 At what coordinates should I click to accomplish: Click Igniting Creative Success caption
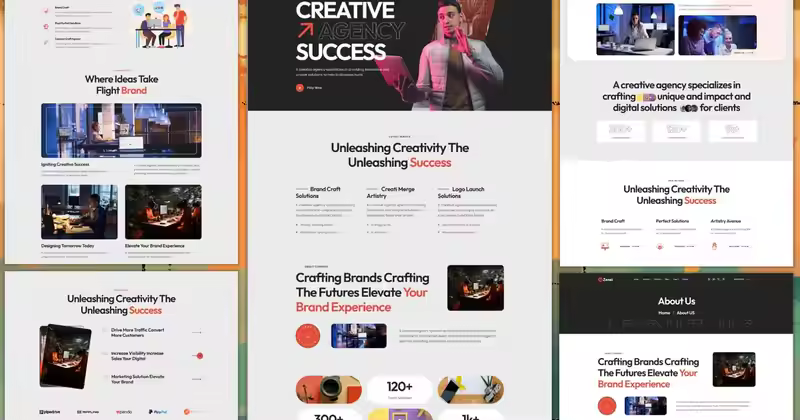tap(65, 165)
